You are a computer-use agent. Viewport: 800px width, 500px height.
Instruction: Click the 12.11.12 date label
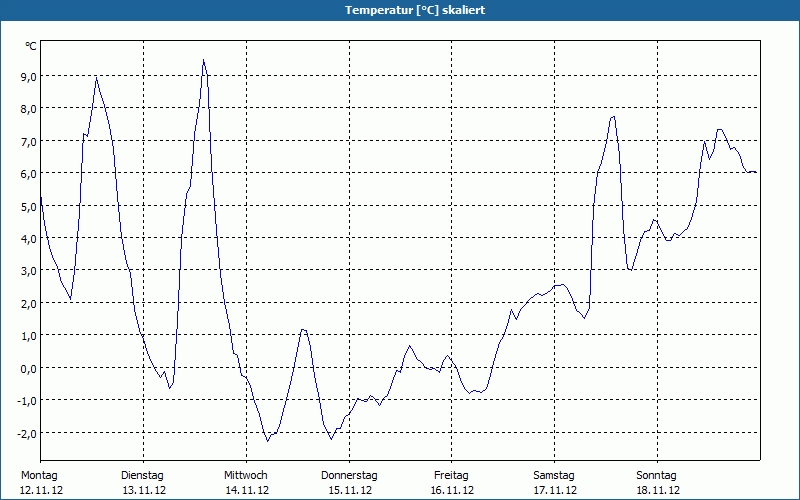click(x=41, y=490)
